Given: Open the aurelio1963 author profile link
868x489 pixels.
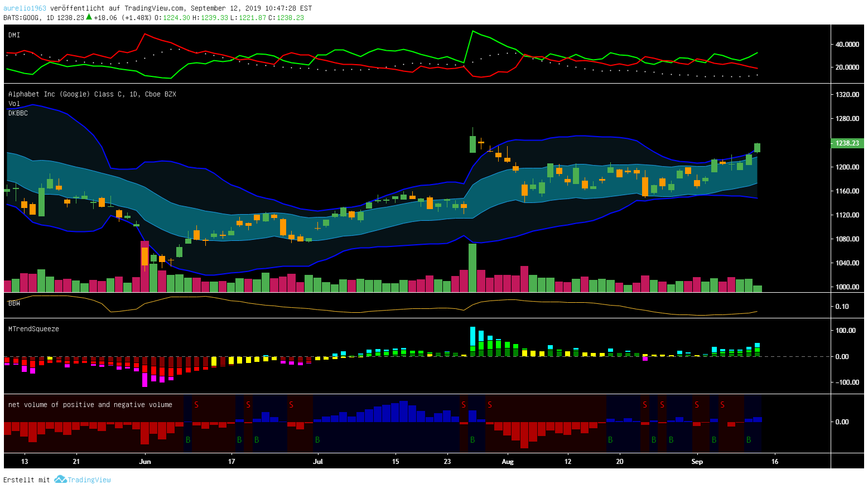Looking at the screenshot, I should click(25, 8).
